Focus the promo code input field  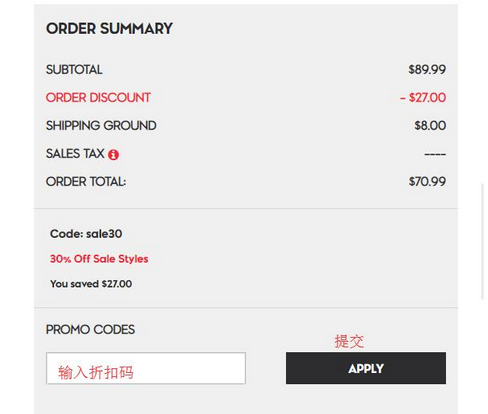pos(146,368)
